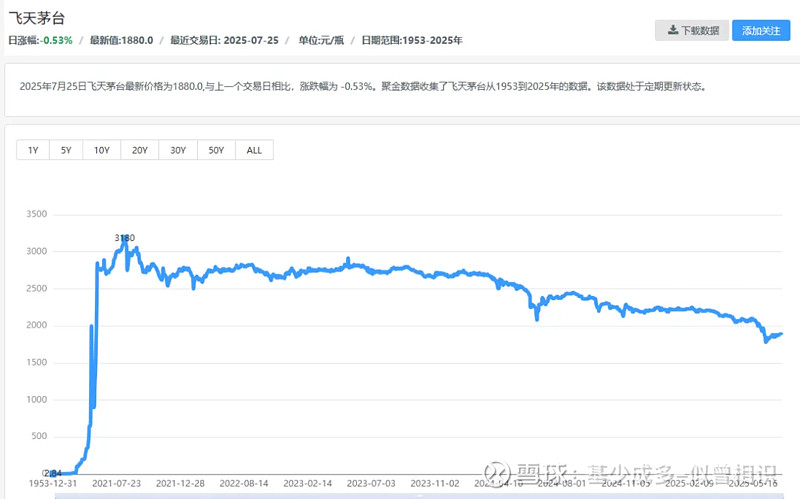The image size is (800, 499).
Task: Click the 2023-07-03 x-axis date
Action: point(371,483)
